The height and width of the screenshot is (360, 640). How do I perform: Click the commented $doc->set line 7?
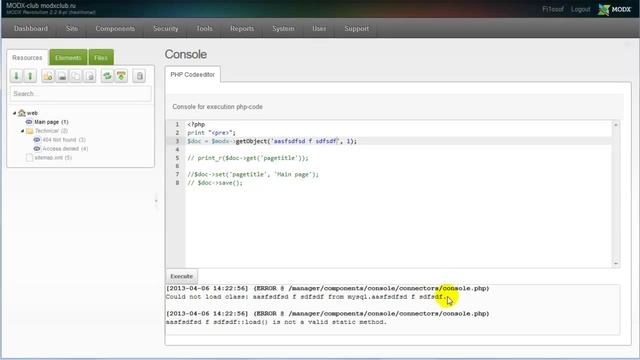click(x=253, y=175)
